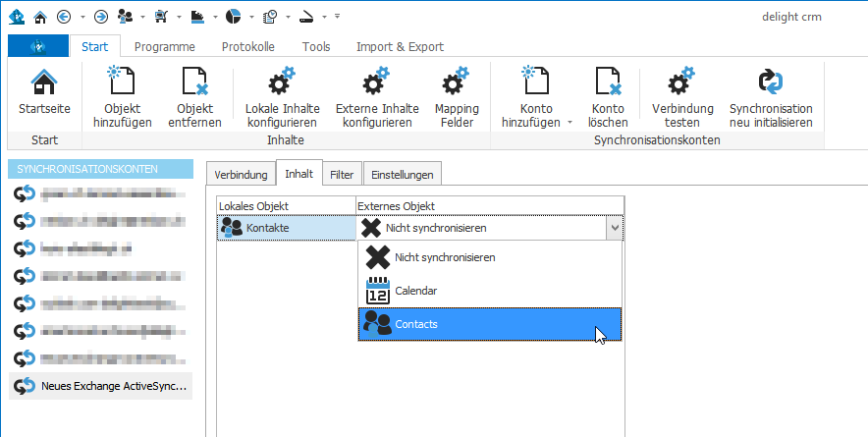Open the Tools ribbon tab

(x=316, y=47)
